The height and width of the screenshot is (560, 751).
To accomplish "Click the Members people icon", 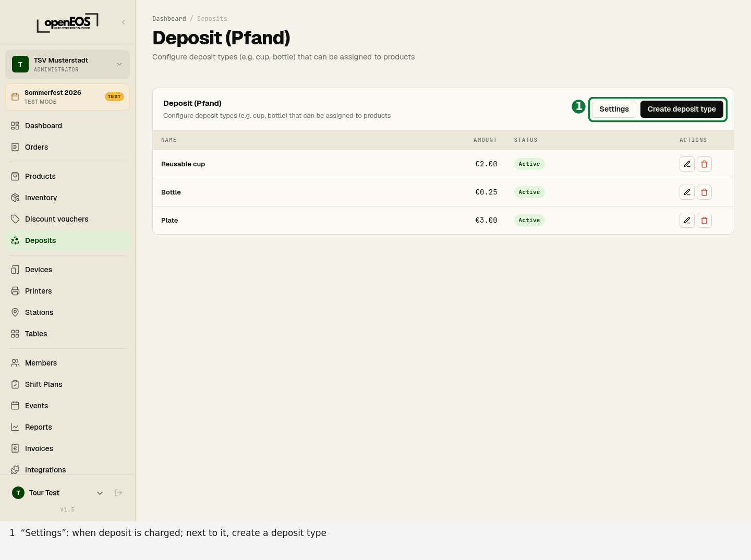I will click(x=15, y=363).
